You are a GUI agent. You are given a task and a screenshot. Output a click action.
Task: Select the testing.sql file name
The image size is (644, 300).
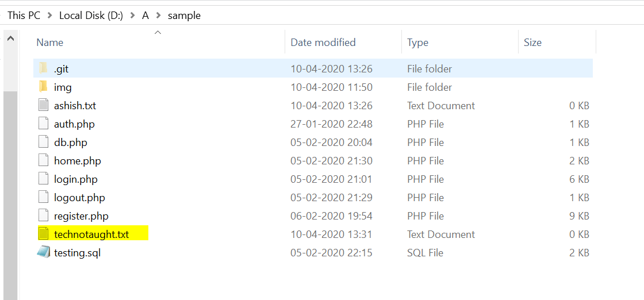click(x=77, y=253)
